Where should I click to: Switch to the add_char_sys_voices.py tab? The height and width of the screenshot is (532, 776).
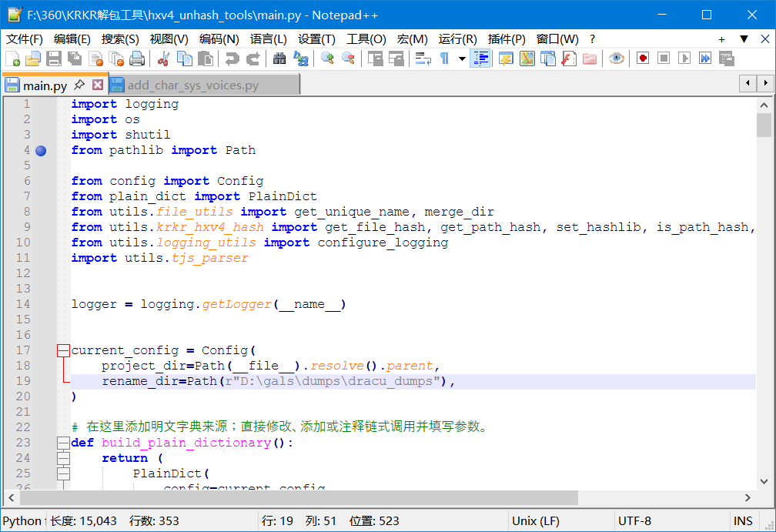pyautogui.click(x=203, y=85)
